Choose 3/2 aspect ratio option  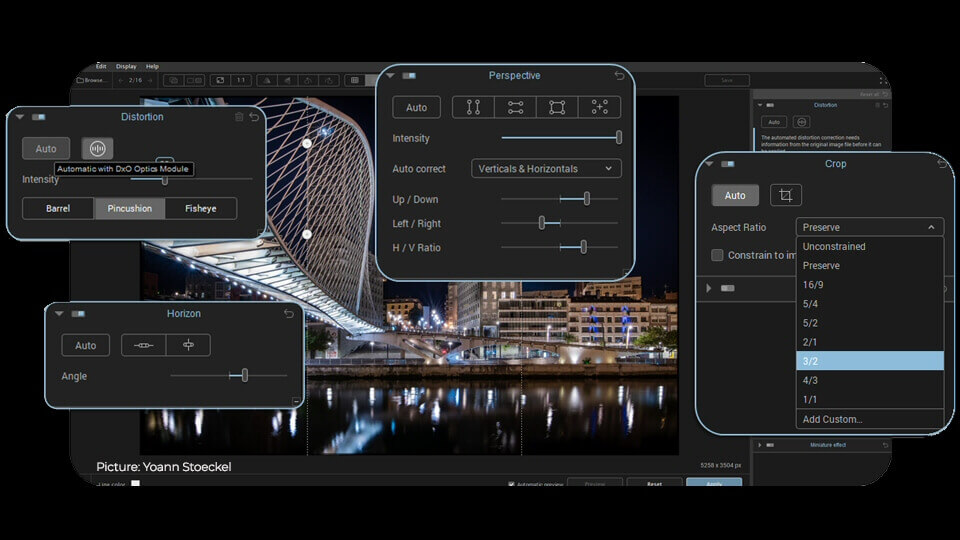(x=869, y=361)
